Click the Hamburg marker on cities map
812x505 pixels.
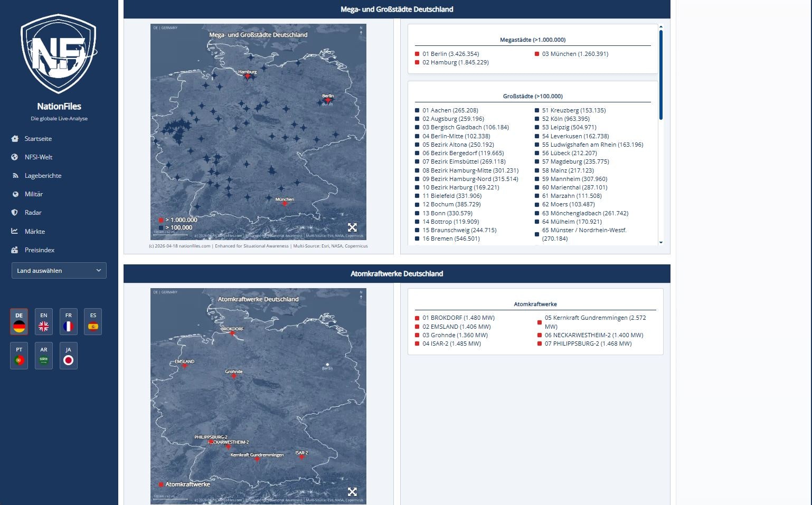click(x=247, y=76)
